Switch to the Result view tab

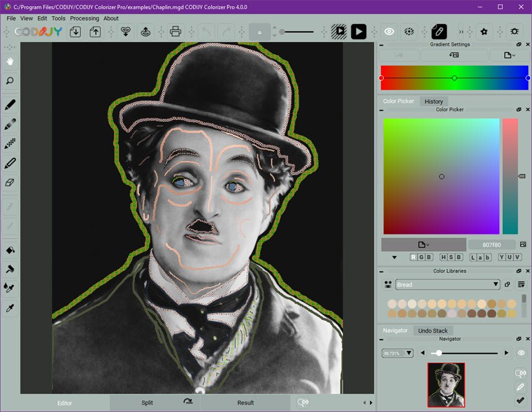coord(246,403)
